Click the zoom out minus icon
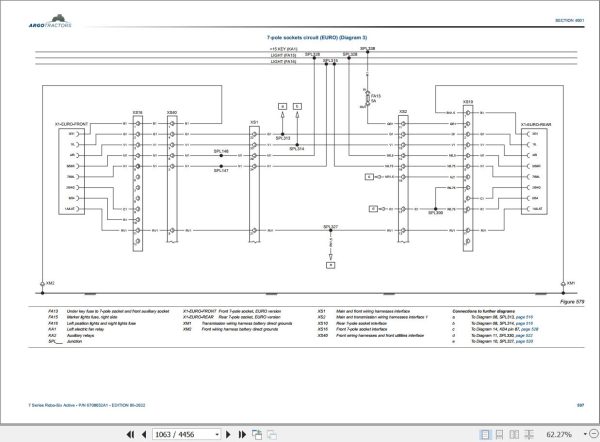This screenshot has height=442, width=600. click(594, 434)
